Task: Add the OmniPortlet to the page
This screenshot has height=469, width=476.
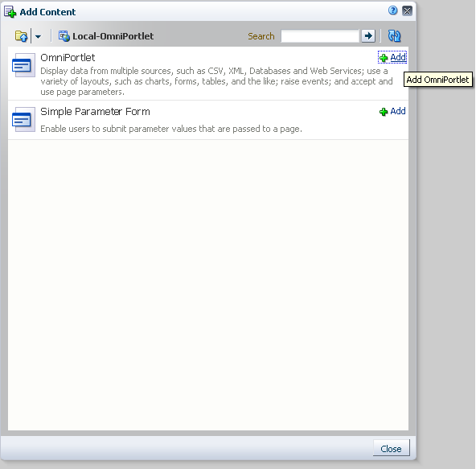Action: [x=392, y=57]
